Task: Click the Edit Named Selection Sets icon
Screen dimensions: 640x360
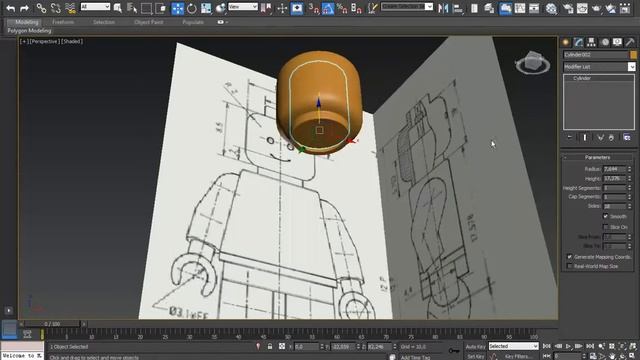Action: click(372, 8)
